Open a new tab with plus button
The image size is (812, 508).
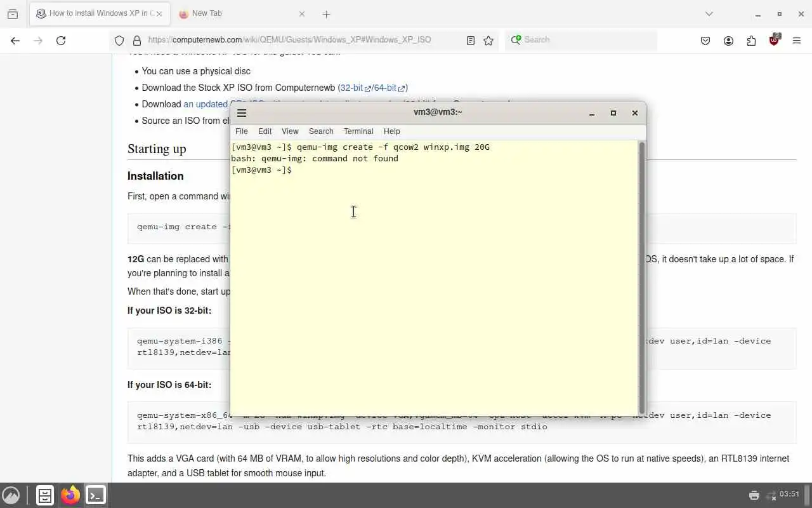tap(326, 14)
